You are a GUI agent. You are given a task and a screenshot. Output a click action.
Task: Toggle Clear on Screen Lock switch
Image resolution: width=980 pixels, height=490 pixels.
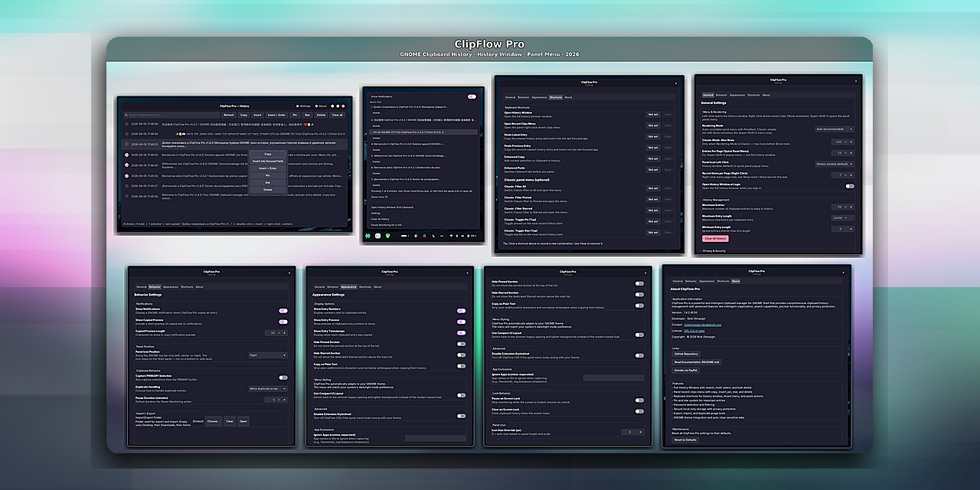pyautogui.click(x=639, y=410)
